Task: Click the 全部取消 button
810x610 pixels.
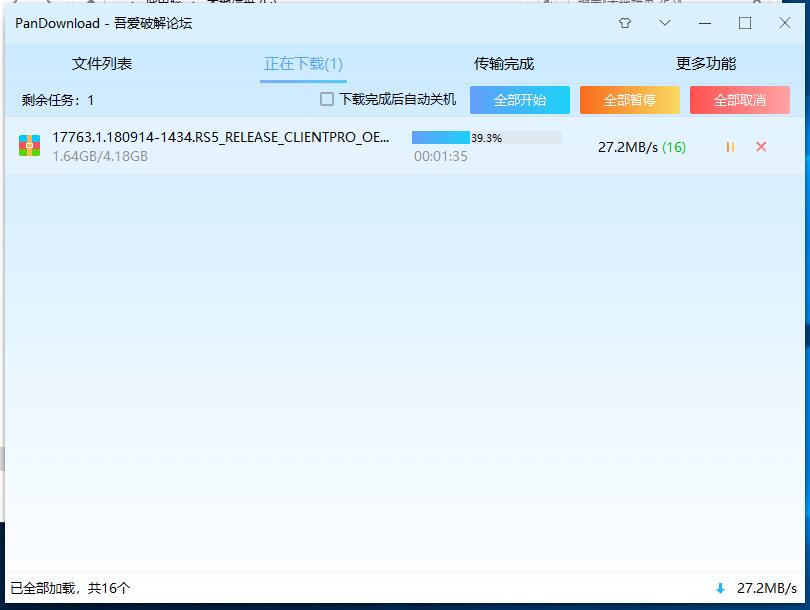Action: (740, 100)
